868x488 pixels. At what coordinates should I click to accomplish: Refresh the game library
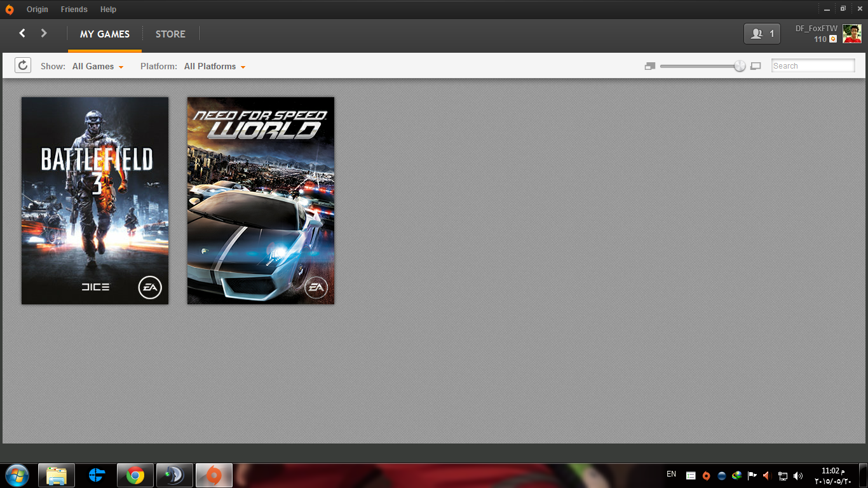(23, 65)
